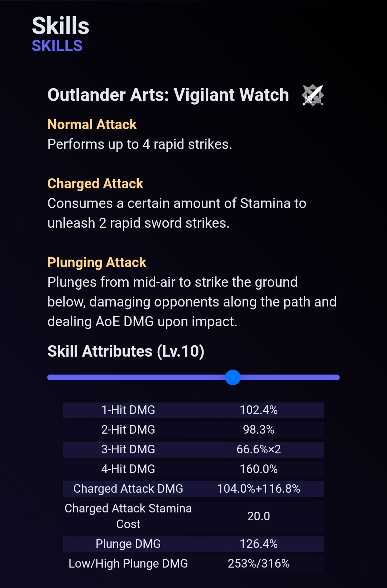387x588 pixels.
Task: Select the 1-Hit DMG table row
Action: [193, 410]
